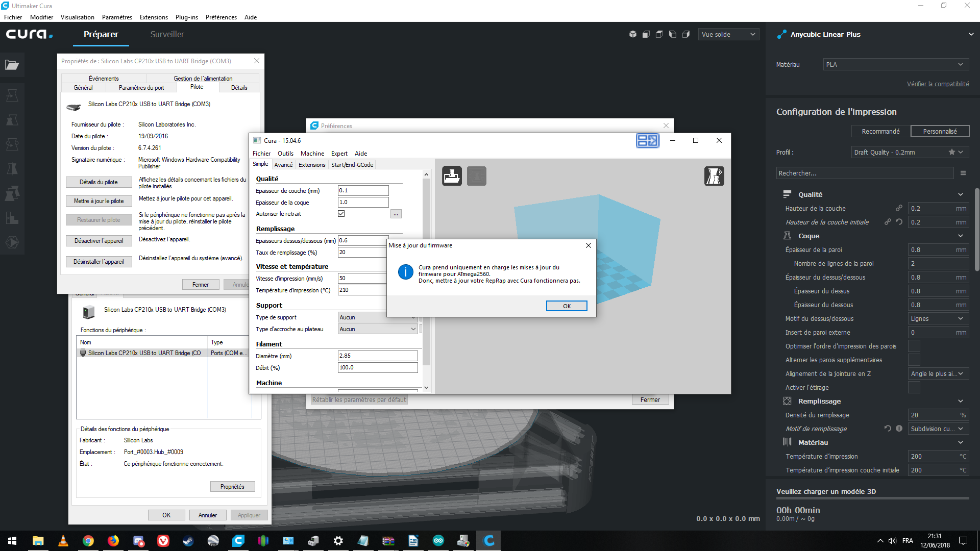Click the link icon beside Hauteur de la couche
Screen dimensions: 980x551
(899, 208)
